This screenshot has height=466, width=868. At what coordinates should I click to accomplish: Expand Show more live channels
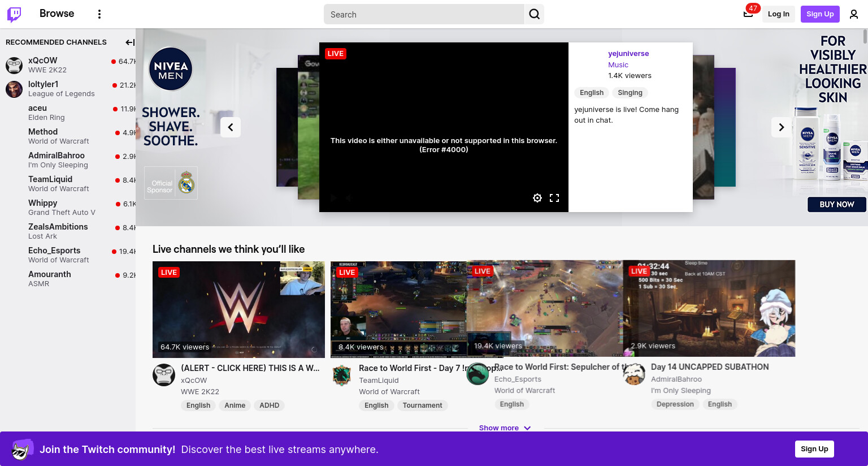coord(505,428)
